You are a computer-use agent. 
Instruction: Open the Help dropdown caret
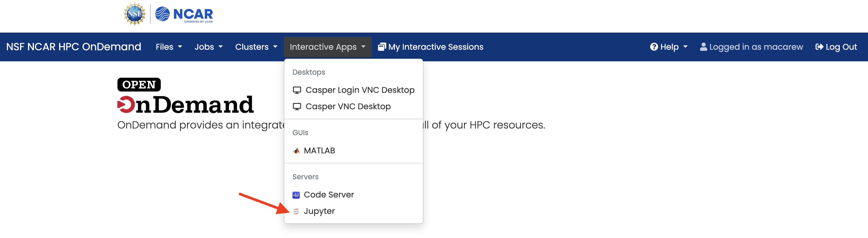[685, 47]
